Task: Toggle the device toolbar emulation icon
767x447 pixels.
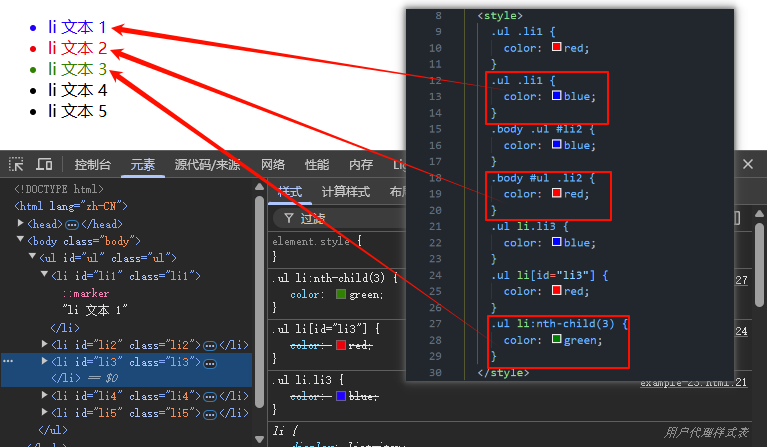Action: pyautogui.click(x=44, y=164)
